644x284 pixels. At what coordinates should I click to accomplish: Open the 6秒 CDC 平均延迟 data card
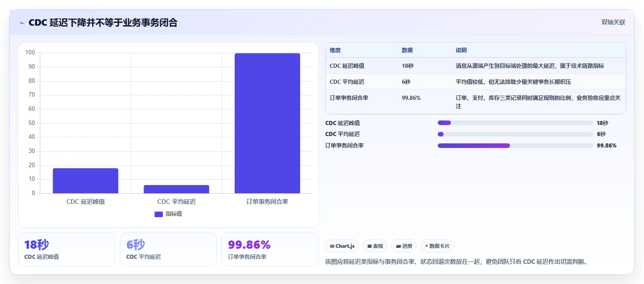pyautogui.click(x=168, y=249)
